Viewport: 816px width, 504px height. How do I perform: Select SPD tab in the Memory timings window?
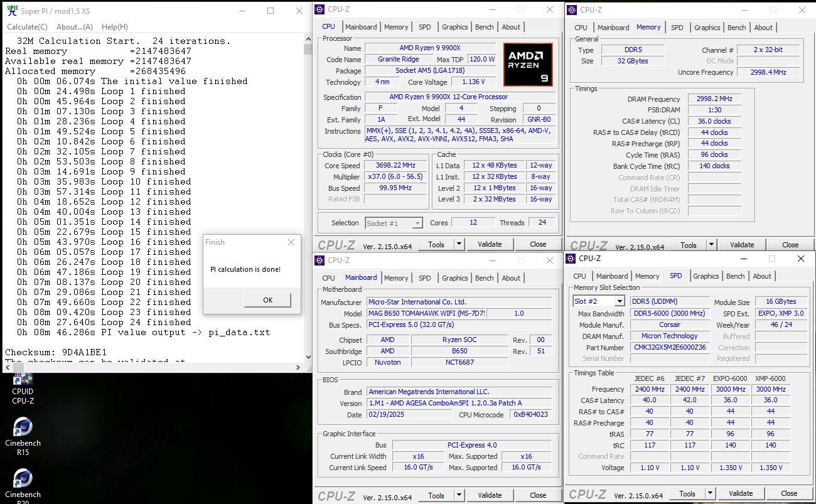point(677,28)
